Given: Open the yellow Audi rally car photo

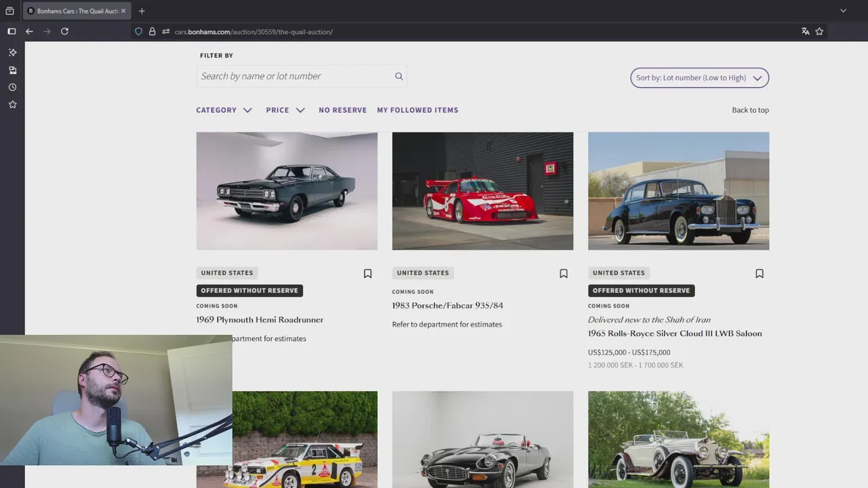Looking at the screenshot, I should 305,439.
